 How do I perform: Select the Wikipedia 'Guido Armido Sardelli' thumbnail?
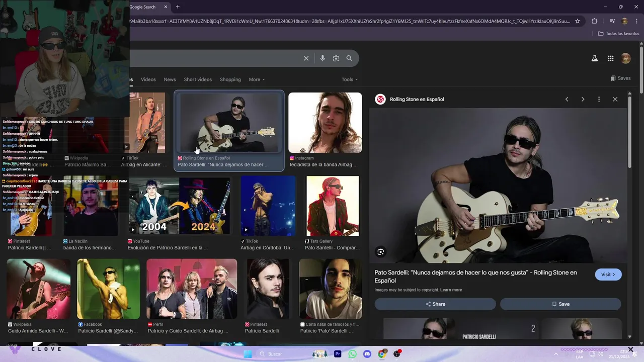click(39, 289)
